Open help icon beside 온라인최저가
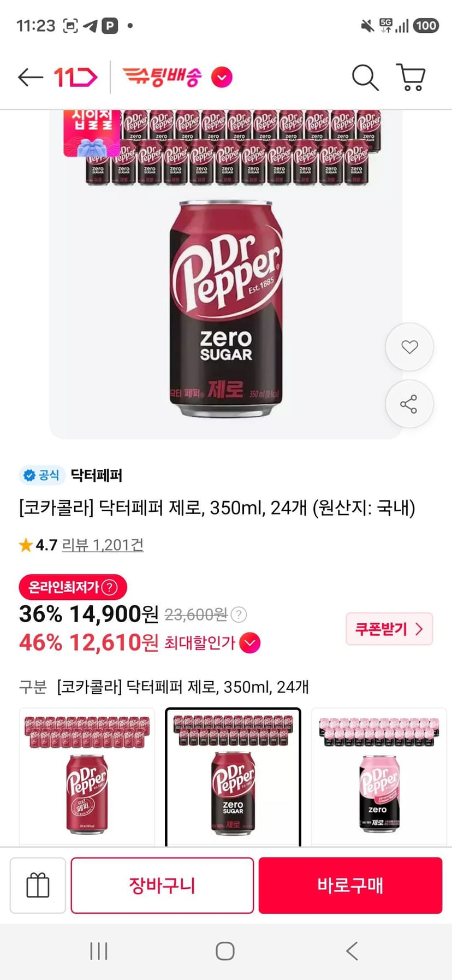Viewport: 452px width, 980px height. point(110,587)
